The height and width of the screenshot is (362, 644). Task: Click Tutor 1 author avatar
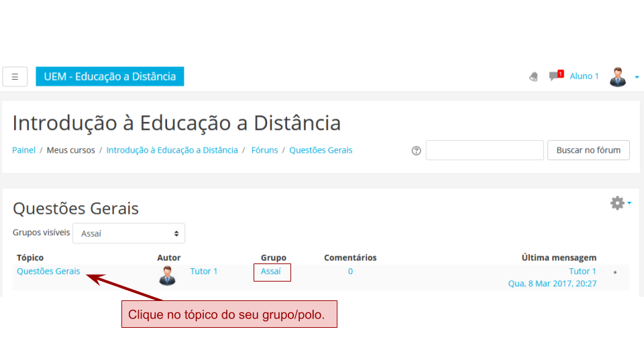(x=167, y=276)
